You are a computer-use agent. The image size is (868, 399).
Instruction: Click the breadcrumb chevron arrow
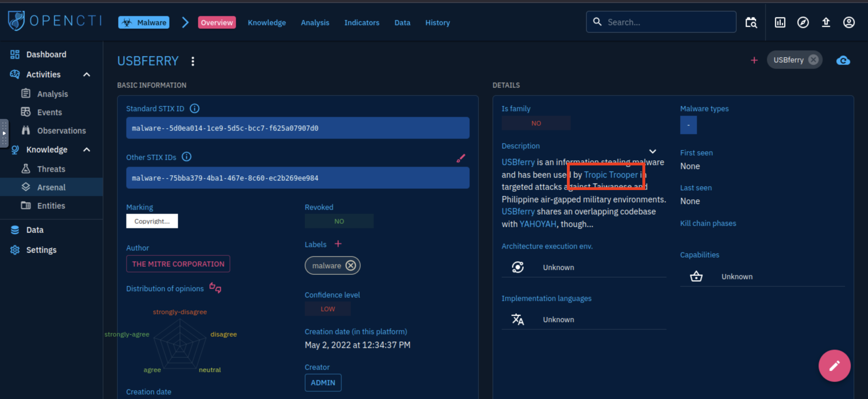[185, 22]
